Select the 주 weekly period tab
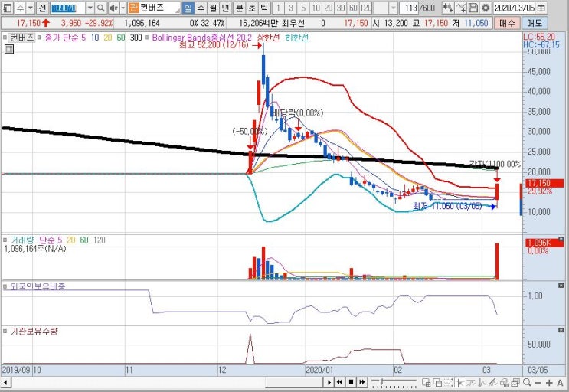The image size is (569, 392). tap(201, 8)
